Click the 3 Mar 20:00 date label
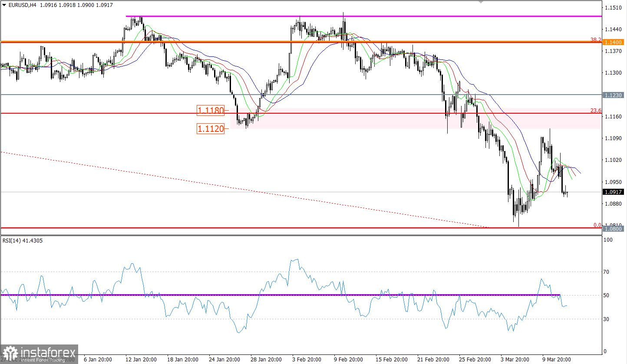The height and width of the screenshot is (364, 627). click(515, 360)
